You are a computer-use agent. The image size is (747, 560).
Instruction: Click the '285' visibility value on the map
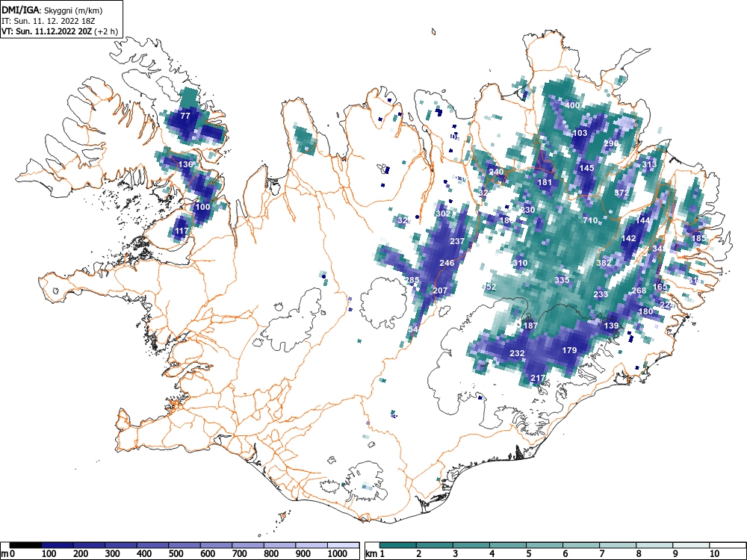click(412, 280)
